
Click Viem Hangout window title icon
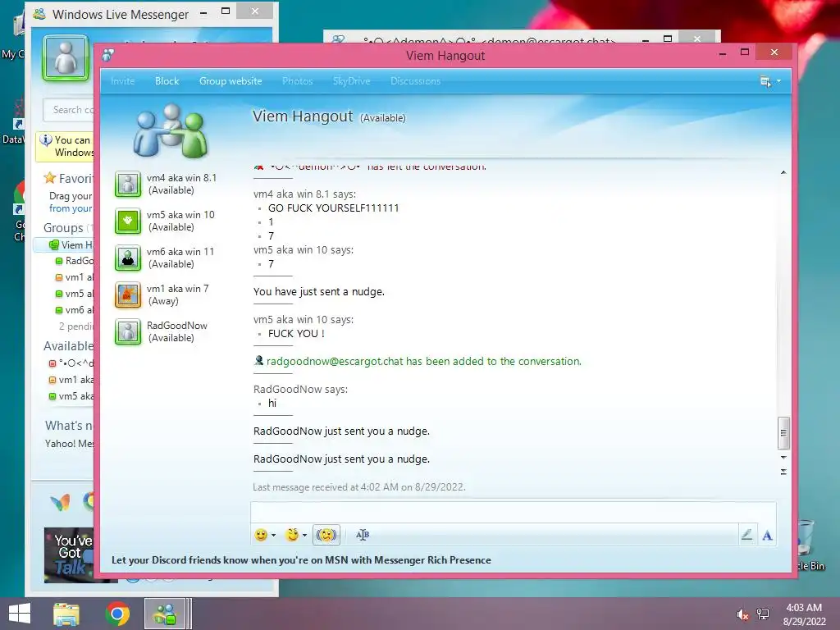[108, 55]
